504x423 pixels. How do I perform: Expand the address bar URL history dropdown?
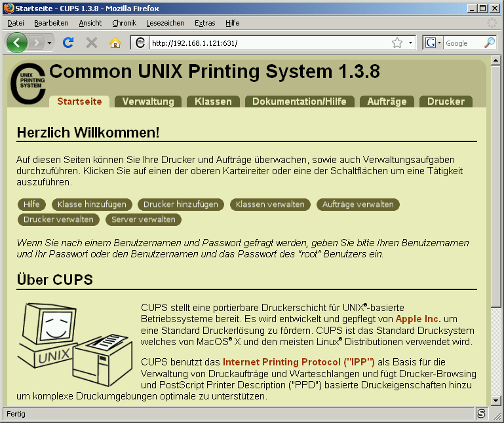[x=411, y=43]
